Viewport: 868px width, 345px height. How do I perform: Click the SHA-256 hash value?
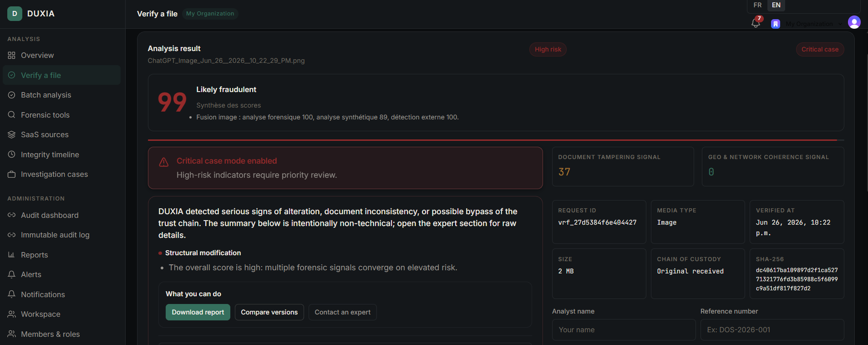coord(797,279)
